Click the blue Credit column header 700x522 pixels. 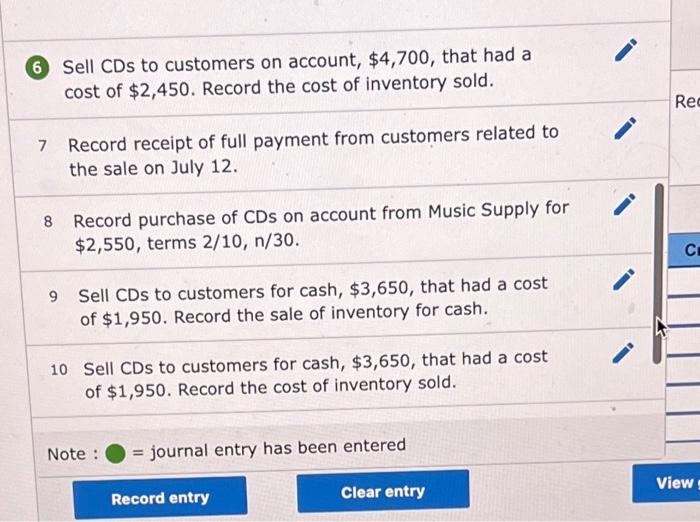point(684,250)
